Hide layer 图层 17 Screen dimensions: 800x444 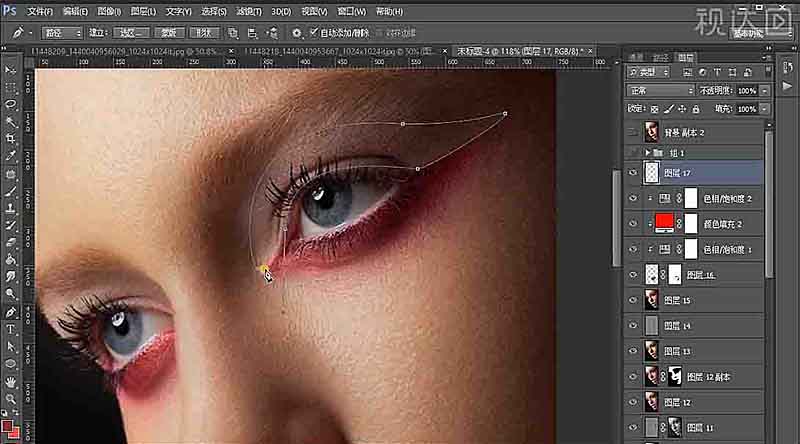pos(633,173)
